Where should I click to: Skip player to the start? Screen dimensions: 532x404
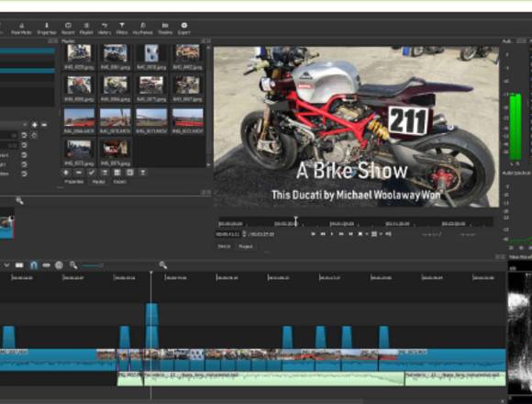pos(313,233)
